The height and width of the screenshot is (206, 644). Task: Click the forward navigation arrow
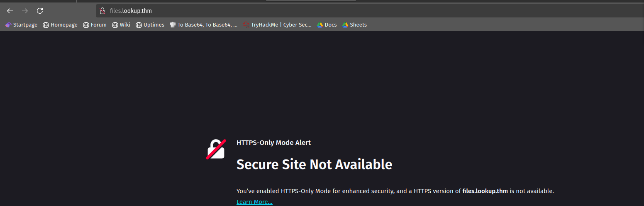pos(25,11)
